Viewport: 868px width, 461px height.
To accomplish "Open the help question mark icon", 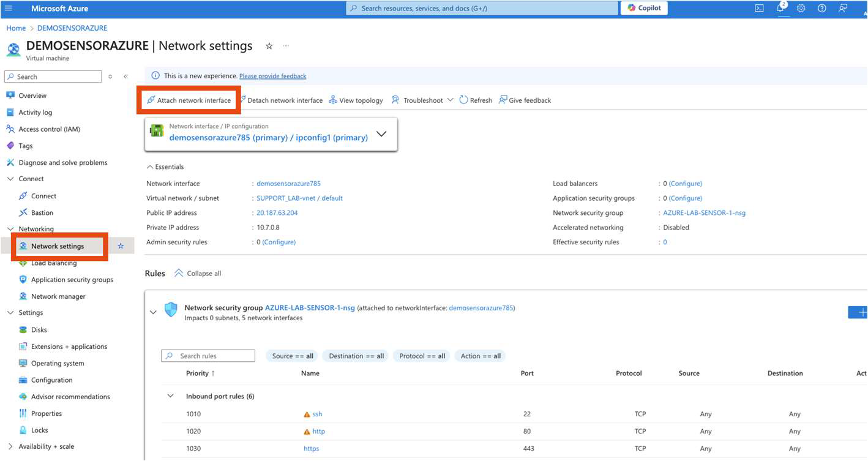I will click(x=821, y=8).
